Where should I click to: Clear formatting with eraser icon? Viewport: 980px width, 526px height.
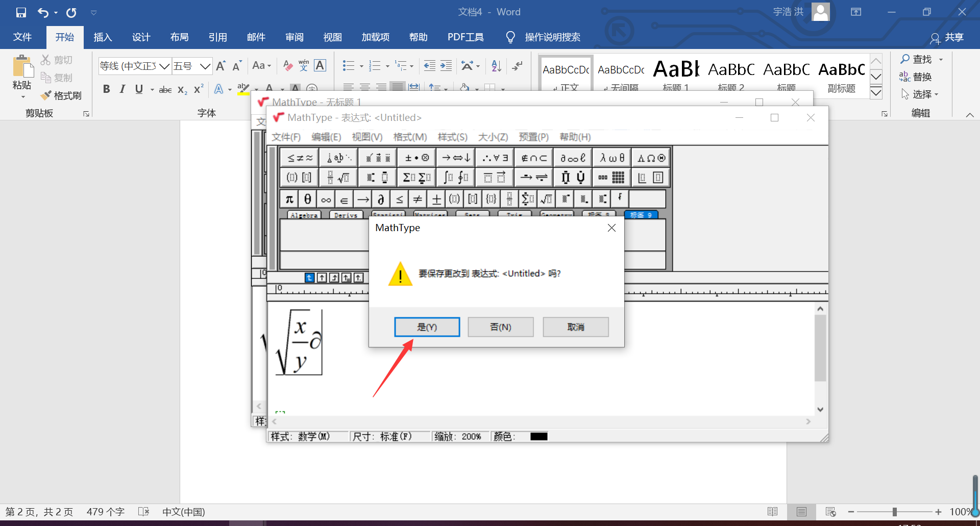tap(288, 65)
